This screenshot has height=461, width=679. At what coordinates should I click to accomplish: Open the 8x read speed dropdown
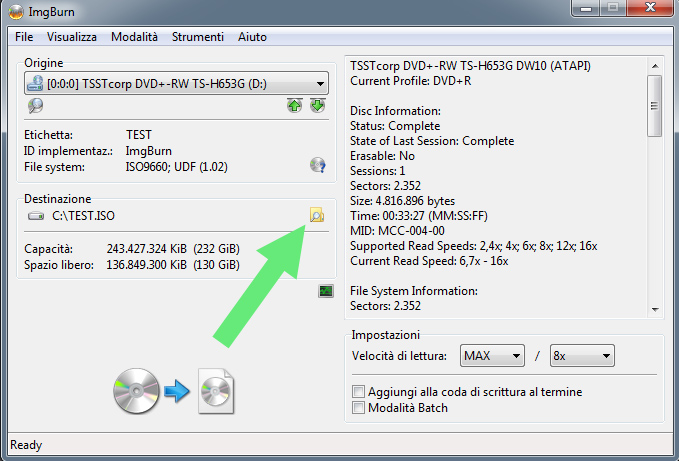[x=582, y=356]
